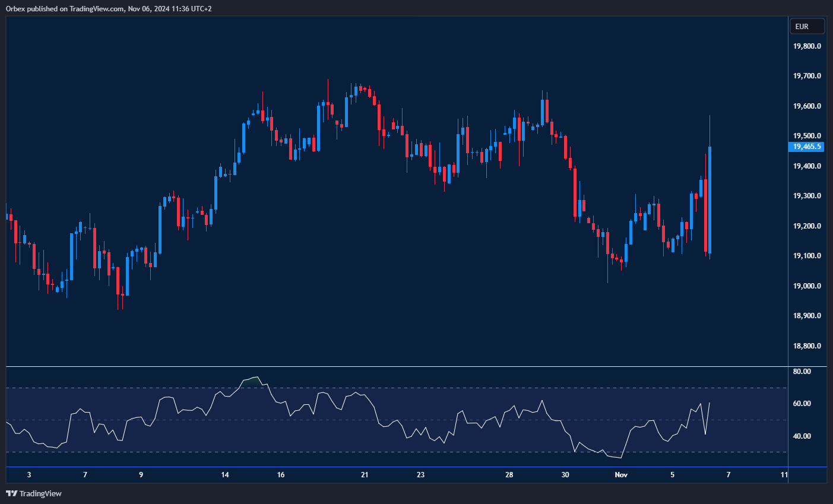Click the TradingView logo icon
Screen dimensions: 833x504
11,493
